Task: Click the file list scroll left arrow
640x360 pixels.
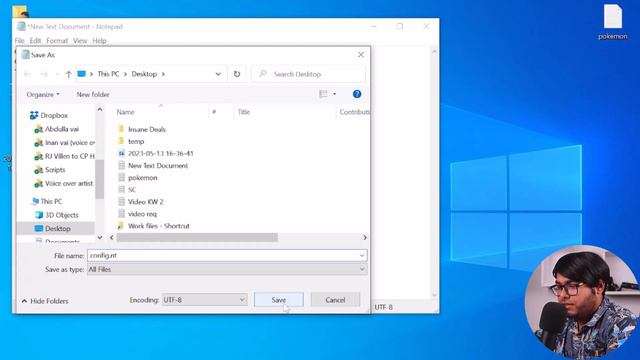Action: [111, 237]
